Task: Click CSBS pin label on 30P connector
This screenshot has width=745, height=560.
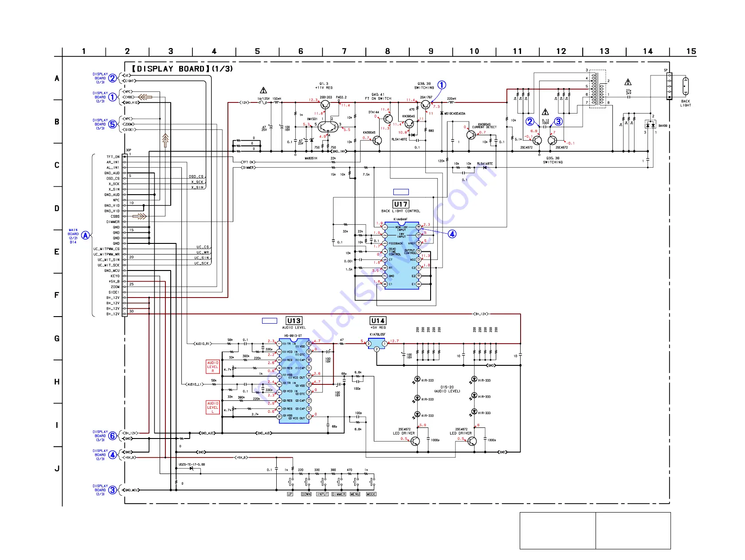Action: (115, 216)
